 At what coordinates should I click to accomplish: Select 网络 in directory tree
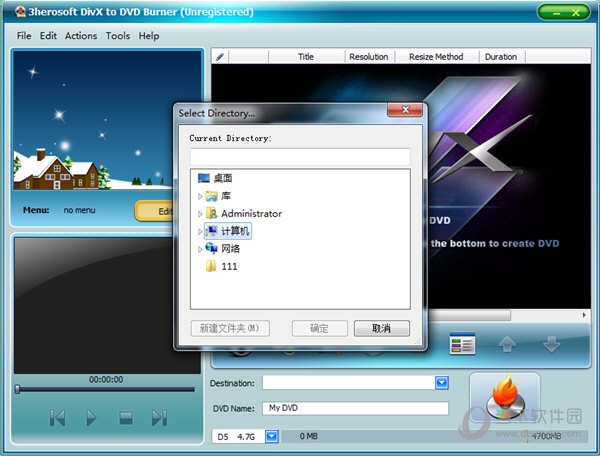pos(223,249)
